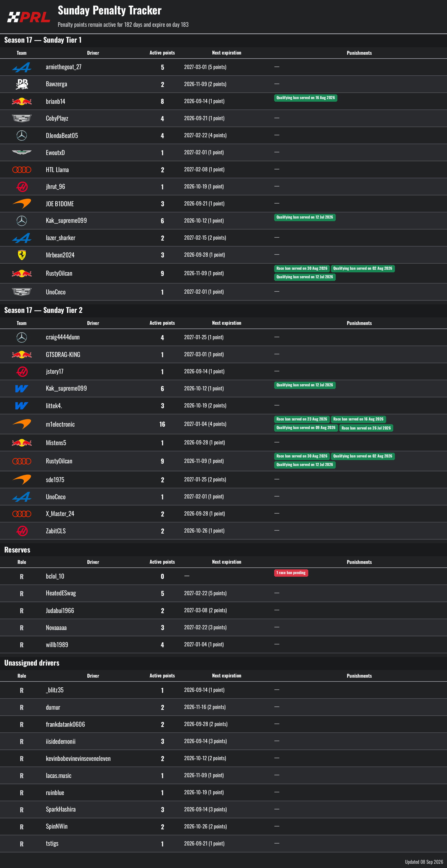Select the Next expiration header in Tier 2

pos(227,323)
